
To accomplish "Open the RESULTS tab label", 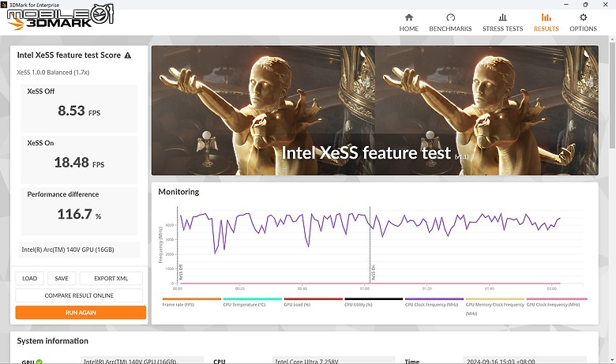I will (x=546, y=28).
